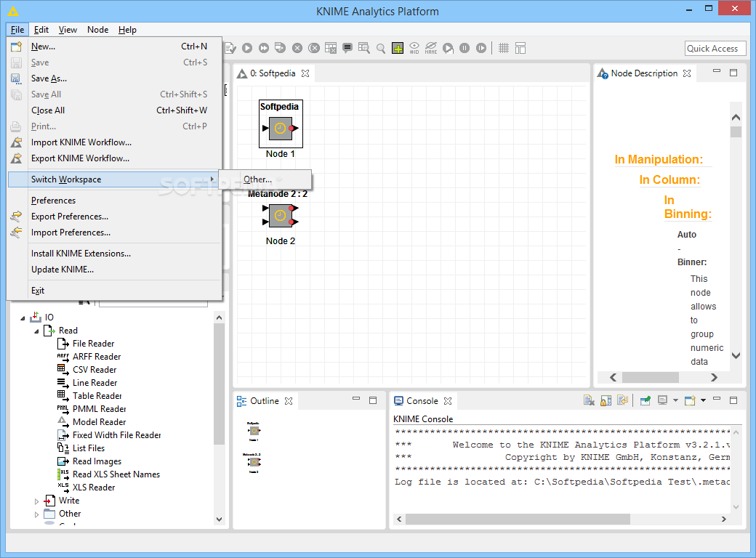Image resolution: width=756 pixels, height=558 pixels.
Task: Open the Node menu
Action: click(98, 29)
